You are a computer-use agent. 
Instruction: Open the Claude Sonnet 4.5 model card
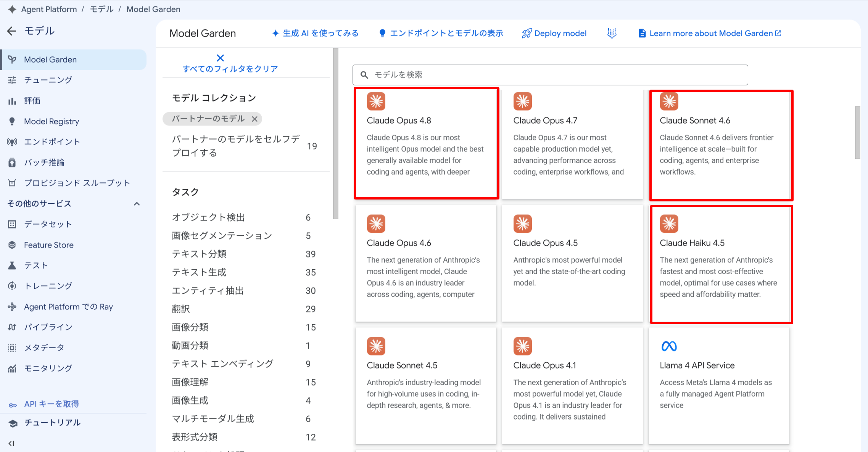[x=426, y=386]
